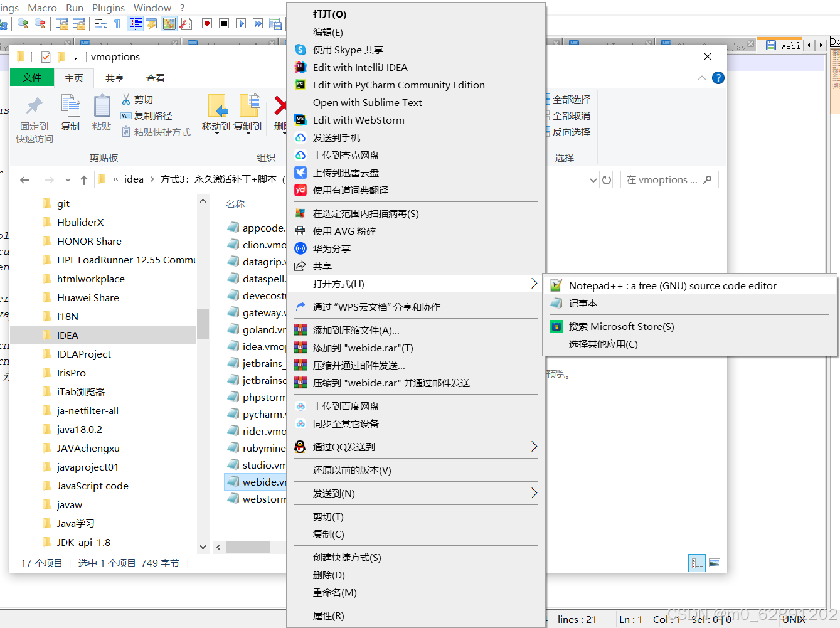Viewport: 840px width, 628px height.
Task: Open the Explorer help question-mark icon
Action: 718,78
